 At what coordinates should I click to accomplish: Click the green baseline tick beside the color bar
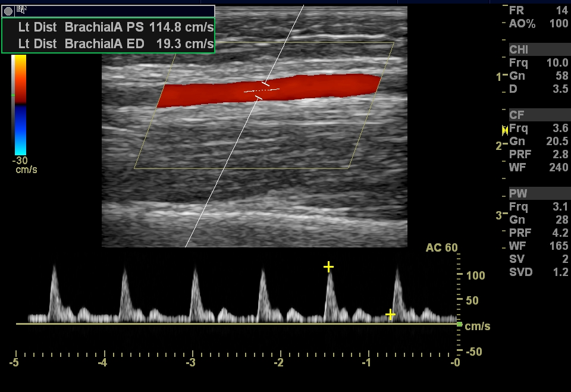(x=12, y=95)
